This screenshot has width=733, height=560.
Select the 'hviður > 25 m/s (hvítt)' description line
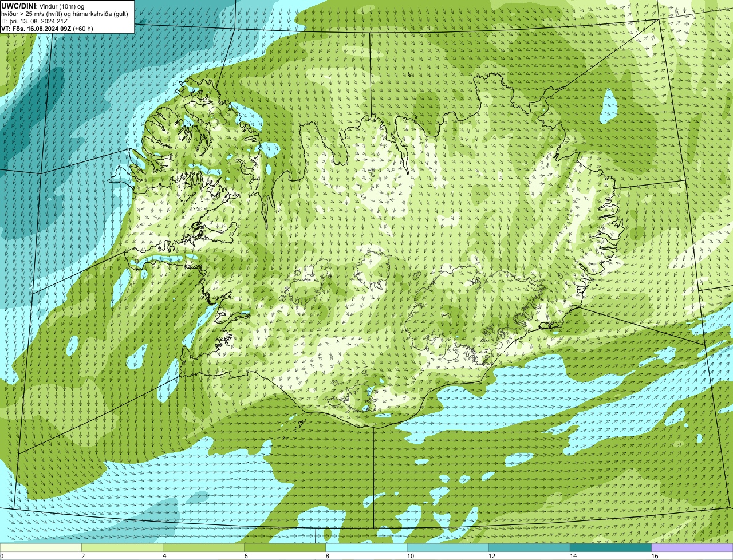click(x=65, y=14)
